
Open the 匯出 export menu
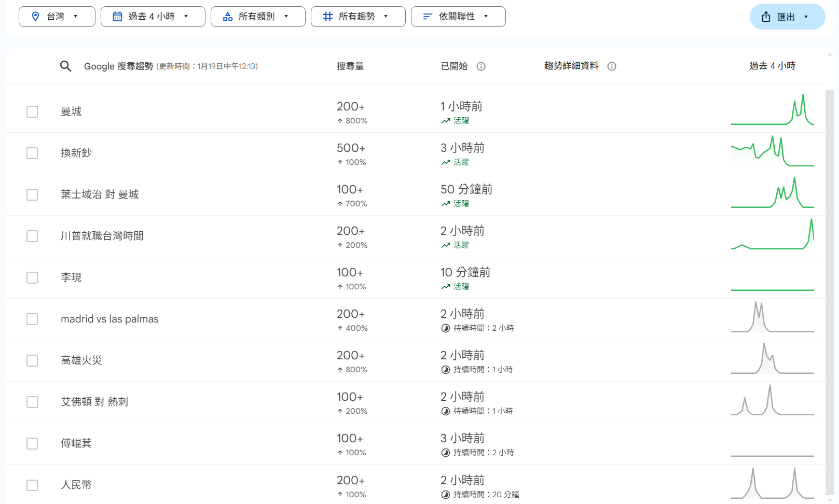click(x=787, y=17)
